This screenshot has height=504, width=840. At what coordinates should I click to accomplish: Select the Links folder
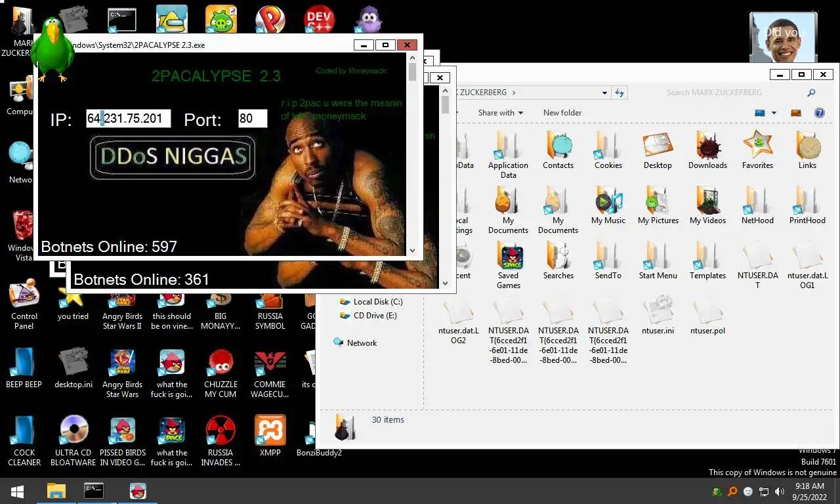807,150
